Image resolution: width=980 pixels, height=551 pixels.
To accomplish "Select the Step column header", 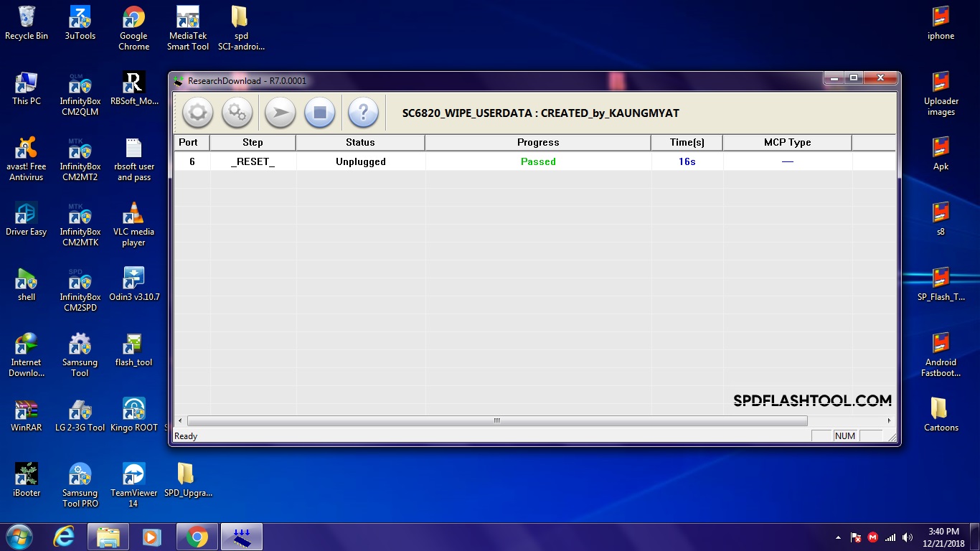I will [253, 143].
